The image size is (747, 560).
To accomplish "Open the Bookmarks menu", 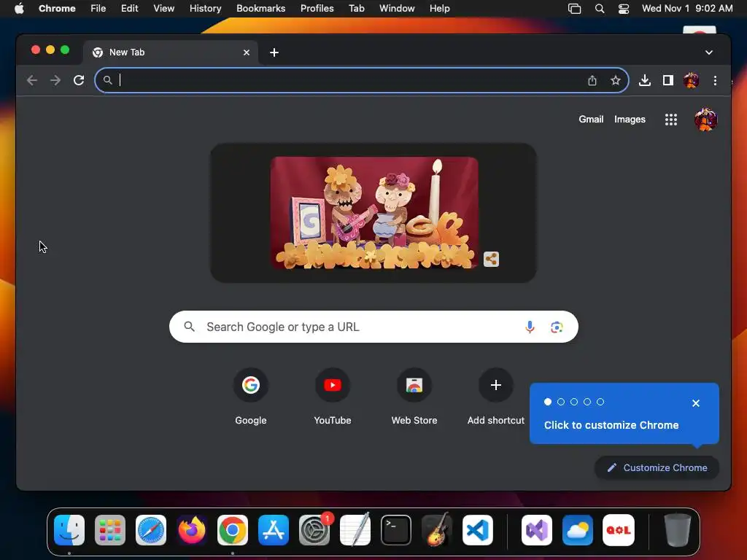I will (x=260, y=8).
